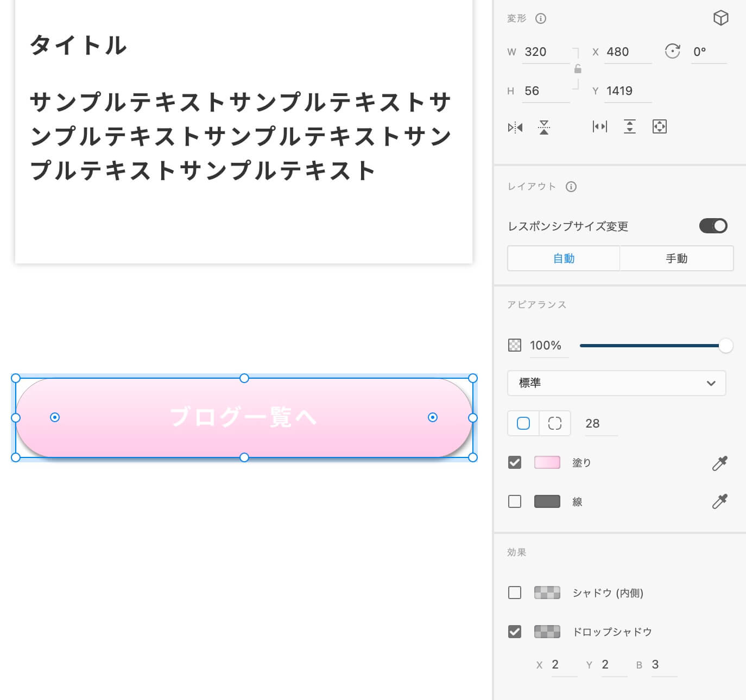Click the drop shadow blur B field
Screen dimensions: 746x700
click(664, 665)
